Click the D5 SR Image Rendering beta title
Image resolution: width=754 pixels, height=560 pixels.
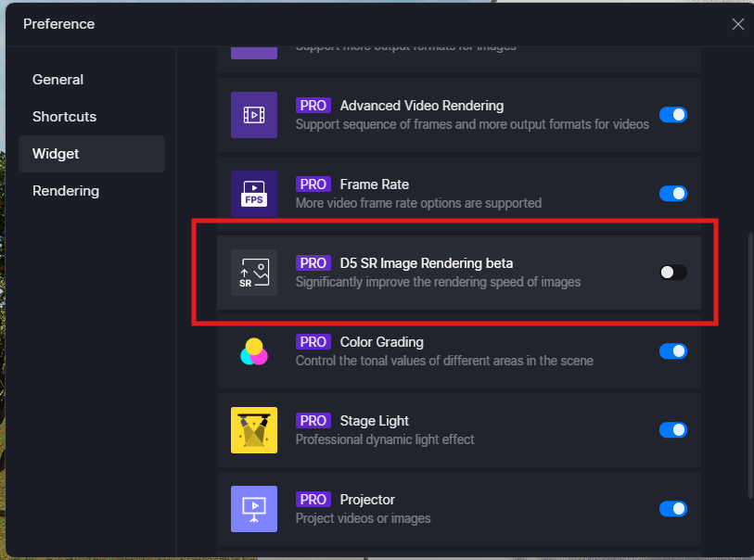coord(426,263)
